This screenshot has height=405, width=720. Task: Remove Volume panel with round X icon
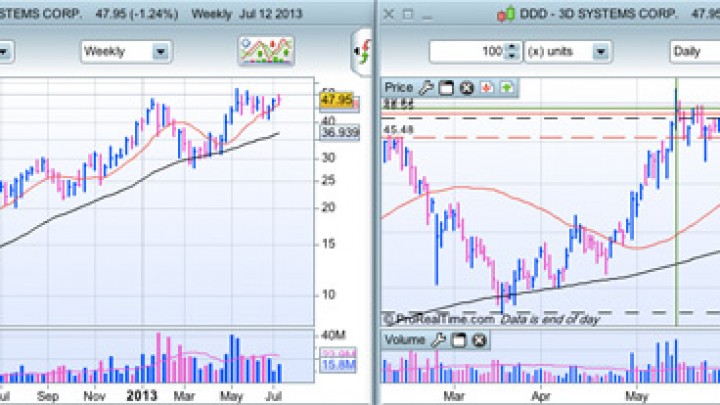[x=479, y=340]
